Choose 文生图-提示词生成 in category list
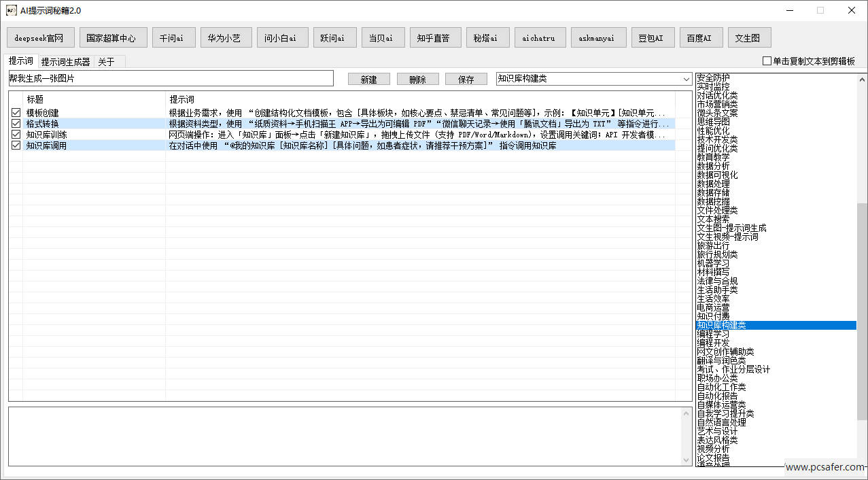The height and width of the screenshot is (480, 868). coord(731,228)
